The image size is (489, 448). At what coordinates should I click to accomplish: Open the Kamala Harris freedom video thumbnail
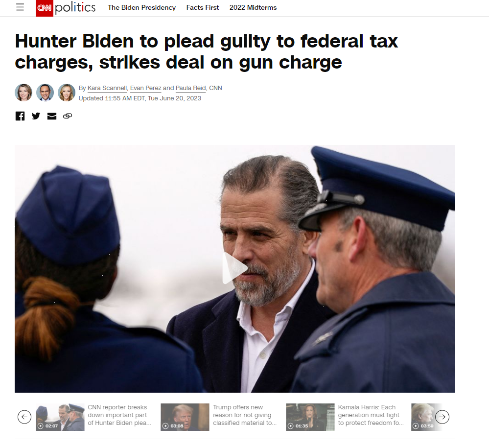coord(310,417)
